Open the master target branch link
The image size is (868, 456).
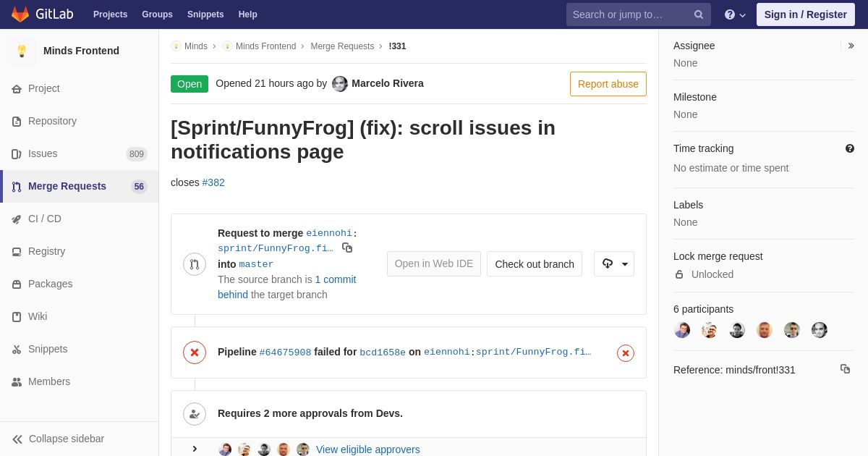pos(256,264)
